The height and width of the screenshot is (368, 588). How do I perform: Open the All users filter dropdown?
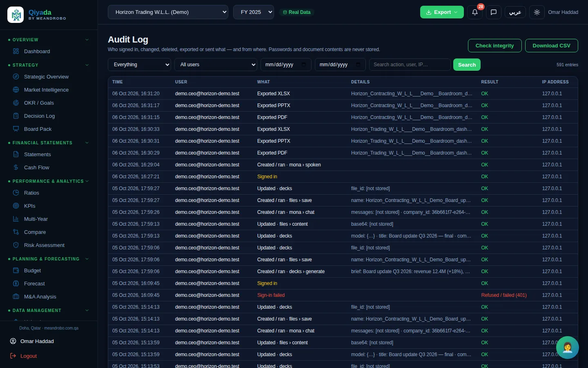click(x=216, y=65)
